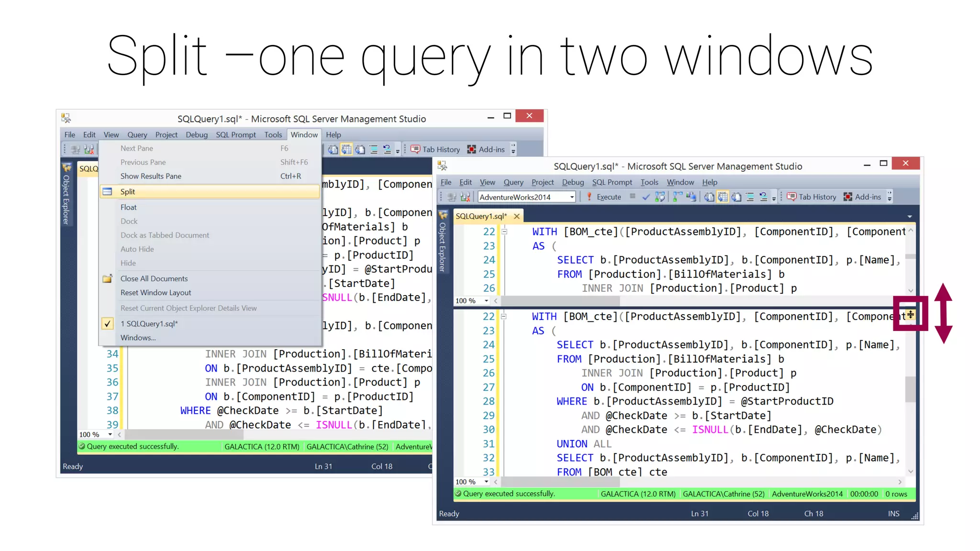Choose Float from the Window menu

(210, 207)
